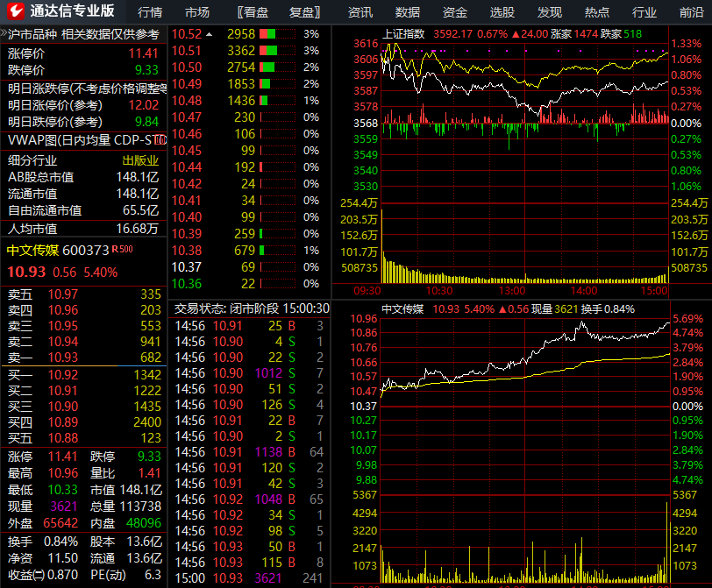Click the 净资 value 11.50
The height and width of the screenshot is (588, 712).
[63, 558]
